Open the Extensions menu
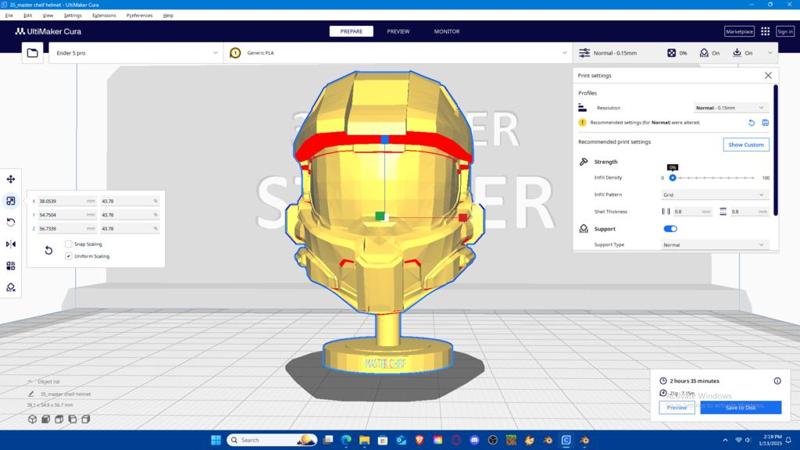 coord(104,15)
